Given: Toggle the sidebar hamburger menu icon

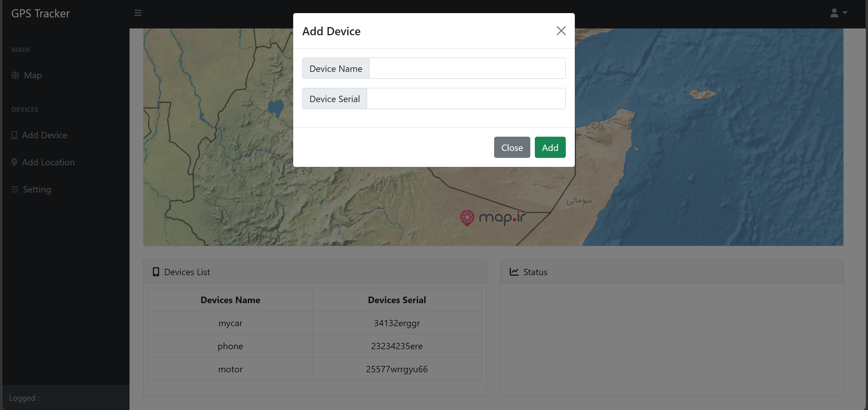Looking at the screenshot, I should click(x=138, y=13).
